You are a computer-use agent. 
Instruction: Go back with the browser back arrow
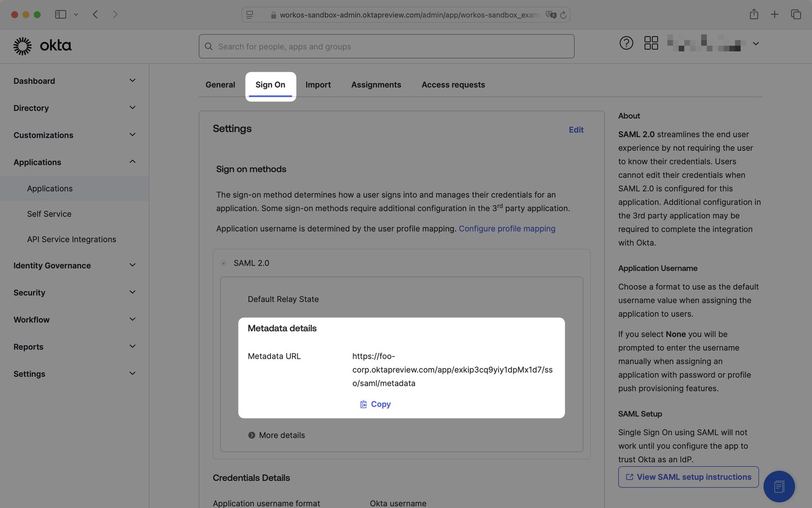(95, 14)
